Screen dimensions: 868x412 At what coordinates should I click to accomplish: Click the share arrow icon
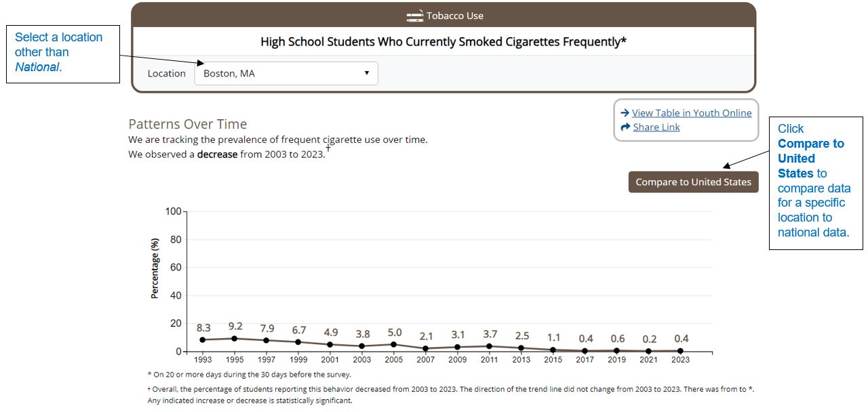coord(625,127)
